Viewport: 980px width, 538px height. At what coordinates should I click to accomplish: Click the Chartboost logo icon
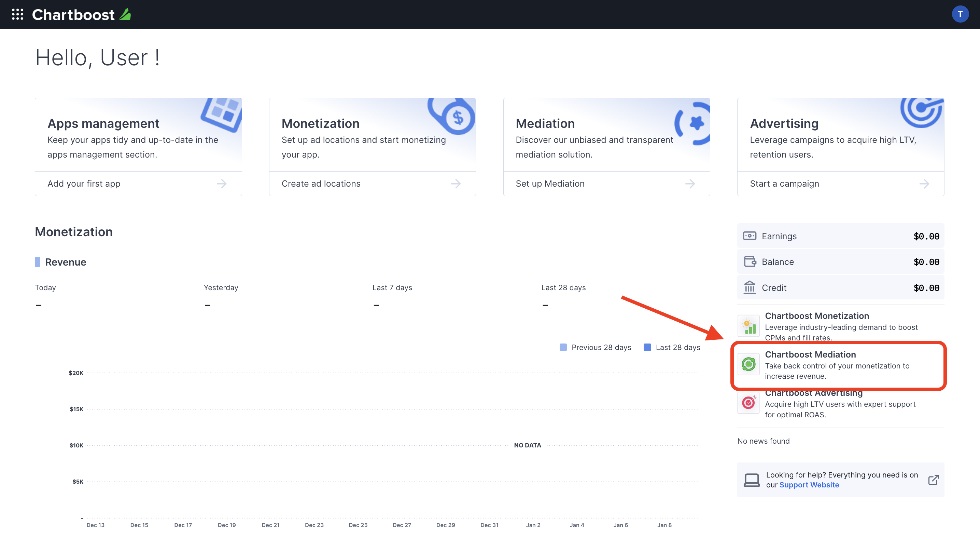click(x=126, y=13)
